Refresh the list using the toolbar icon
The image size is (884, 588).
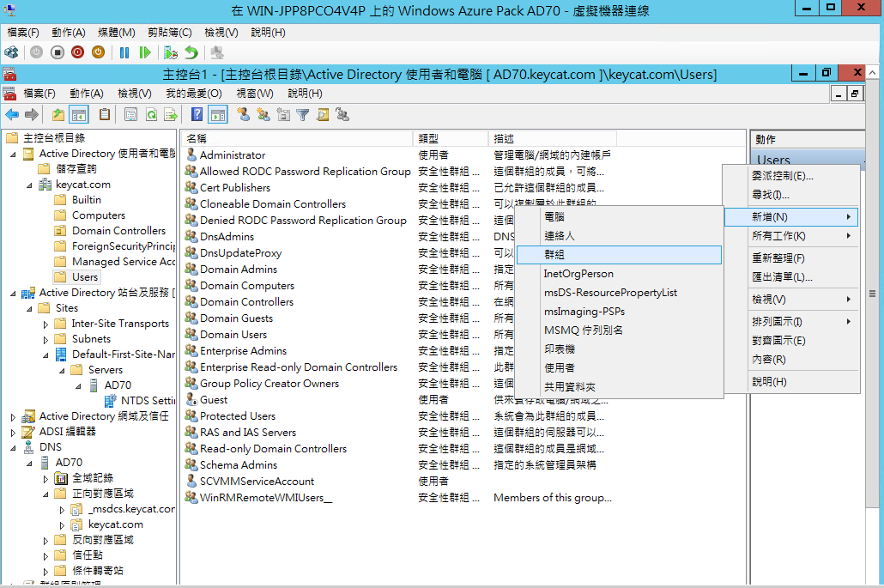click(x=151, y=115)
